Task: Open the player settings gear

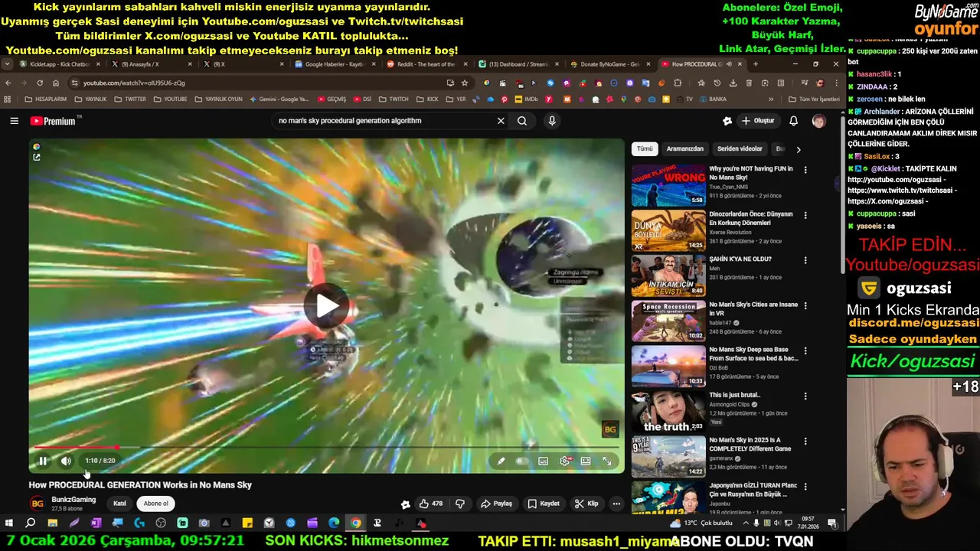Action: (565, 461)
